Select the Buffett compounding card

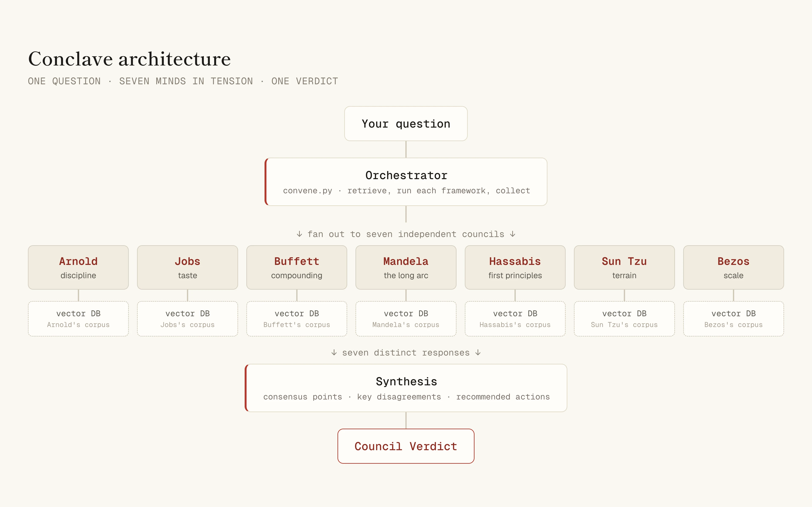pos(297,267)
